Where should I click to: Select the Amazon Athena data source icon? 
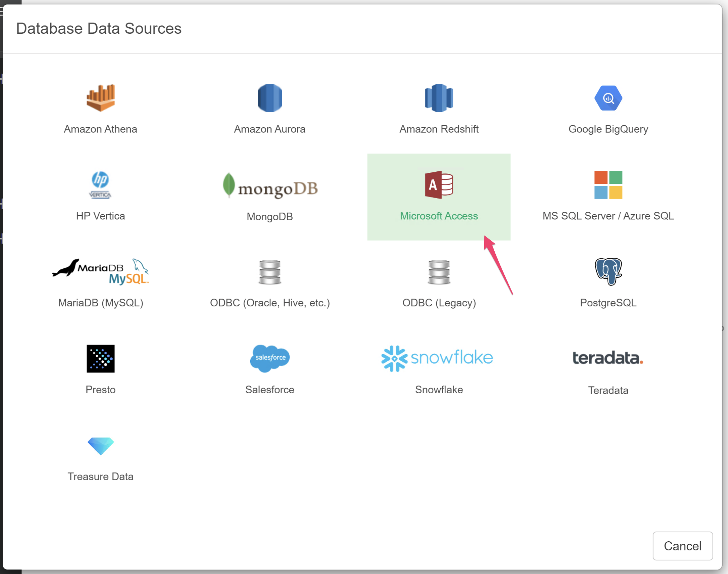point(101,98)
